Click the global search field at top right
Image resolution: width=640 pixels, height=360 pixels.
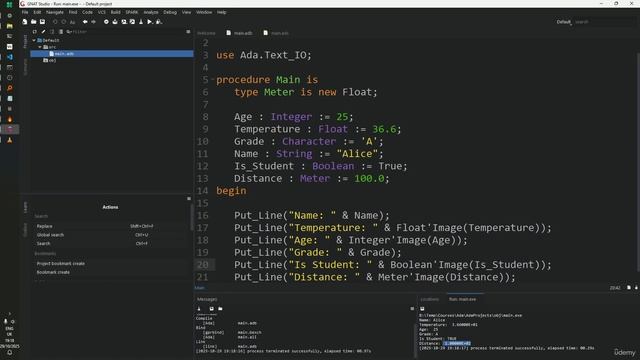point(604,22)
